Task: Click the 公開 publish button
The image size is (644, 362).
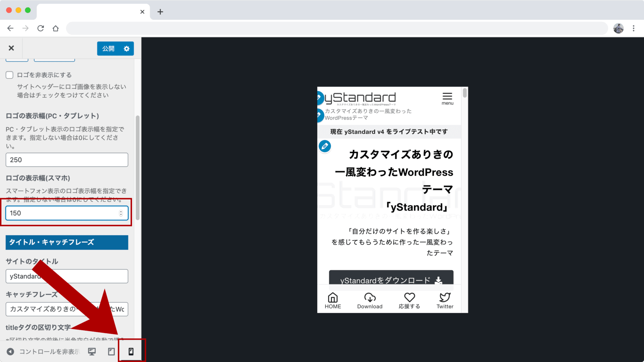Action: (x=108, y=49)
